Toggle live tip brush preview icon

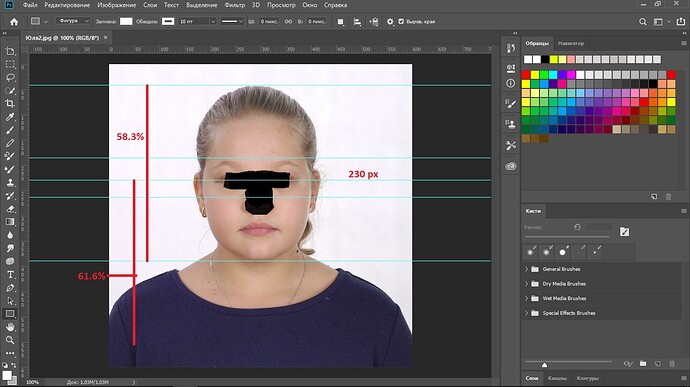(628, 364)
